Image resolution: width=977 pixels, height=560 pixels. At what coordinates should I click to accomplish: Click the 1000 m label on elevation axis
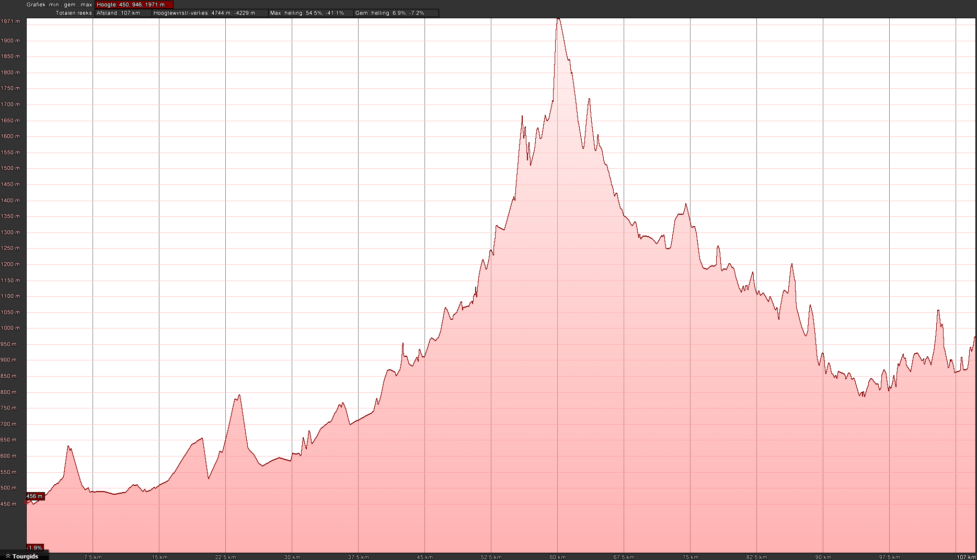pyautogui.click(x=10, y=328)
